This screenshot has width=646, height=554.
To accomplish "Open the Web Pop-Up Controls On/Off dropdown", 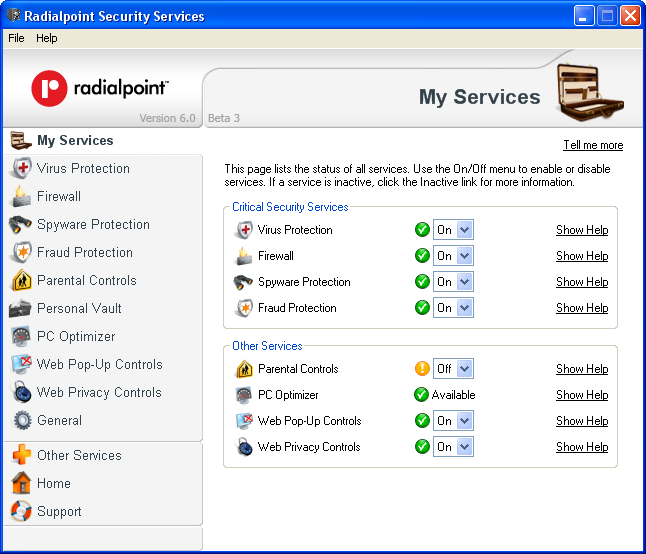I will click(x=453, y=421).
